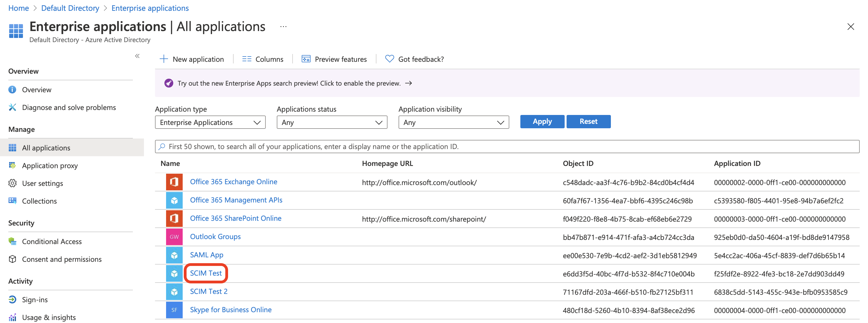868x323 pixels.
Task: Click the Apply filter button
Action: 542,122
